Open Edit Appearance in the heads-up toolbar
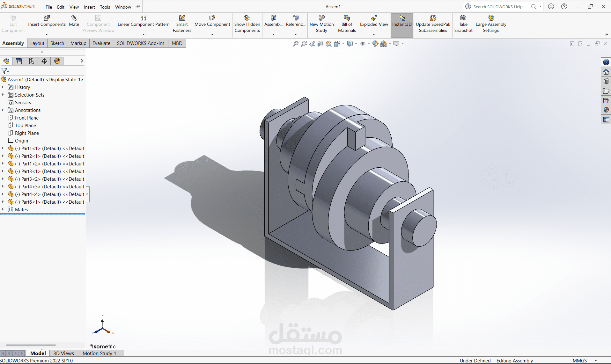 tap(375, 44)
